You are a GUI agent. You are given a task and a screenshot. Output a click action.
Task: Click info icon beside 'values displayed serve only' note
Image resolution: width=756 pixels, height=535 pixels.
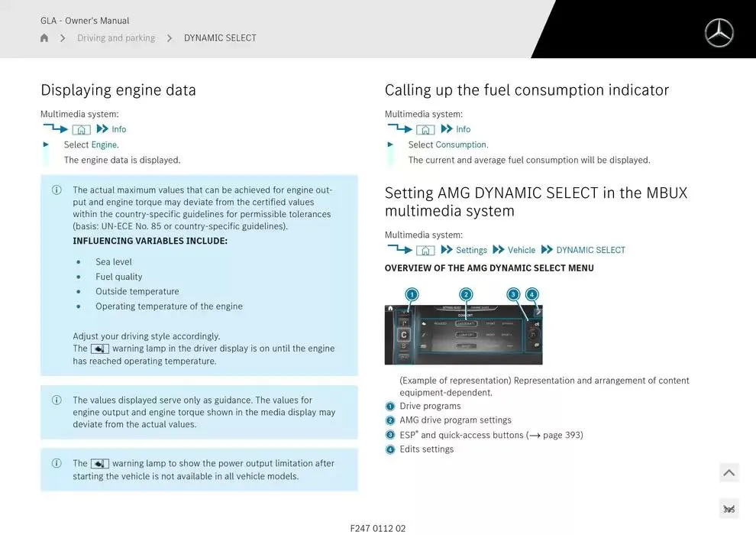(57, 400)
